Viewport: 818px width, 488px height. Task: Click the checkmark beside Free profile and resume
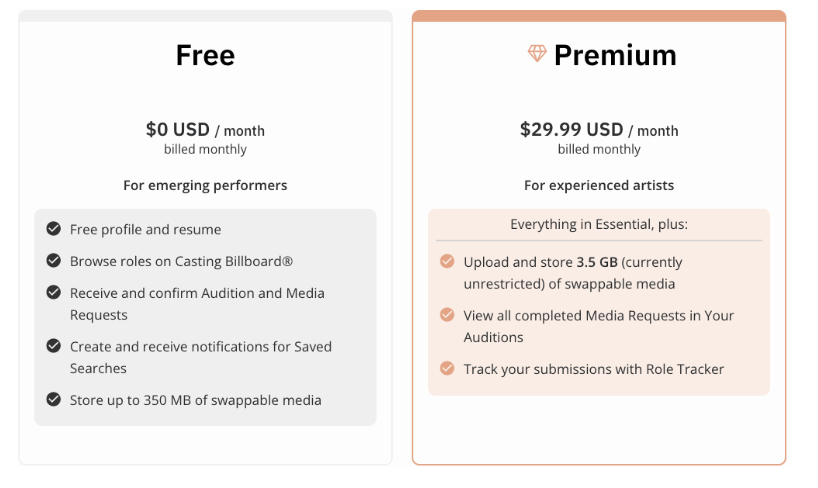click(53, 229)
